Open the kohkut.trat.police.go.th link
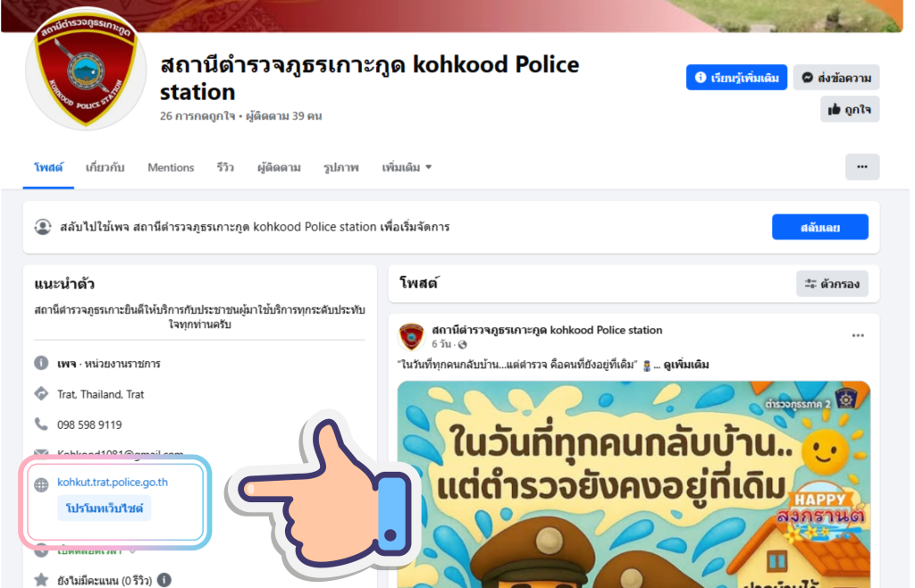Viewport: 915px width, 588px height. point(113,482)
